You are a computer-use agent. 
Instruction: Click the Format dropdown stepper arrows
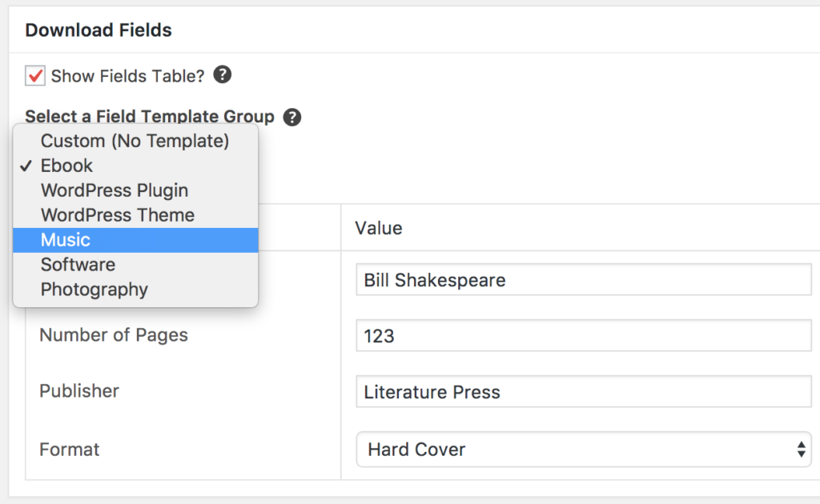point(802,449)
